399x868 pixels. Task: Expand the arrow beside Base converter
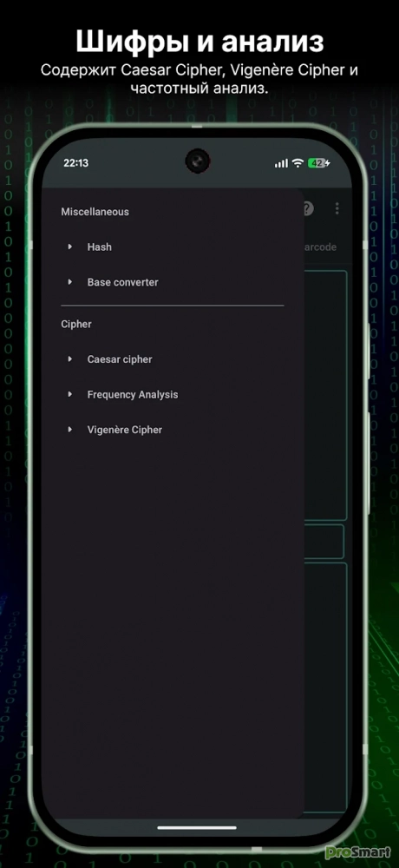pyautogui.click(x=69, y=282)
